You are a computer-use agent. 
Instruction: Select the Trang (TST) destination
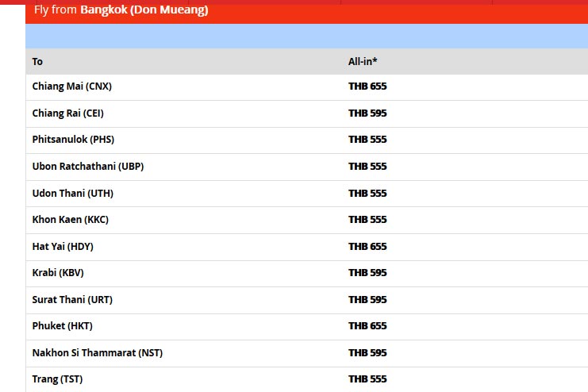[x=57, y=379]
